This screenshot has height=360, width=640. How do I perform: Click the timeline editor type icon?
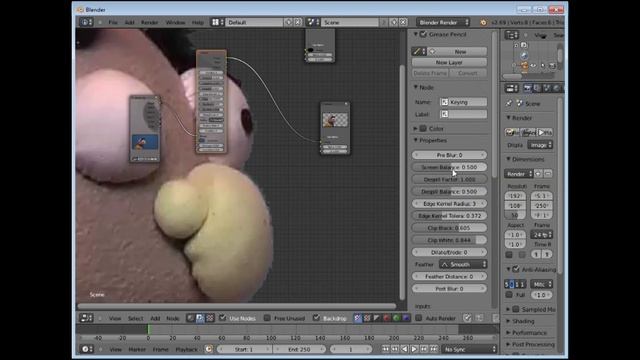coord(86,349)
